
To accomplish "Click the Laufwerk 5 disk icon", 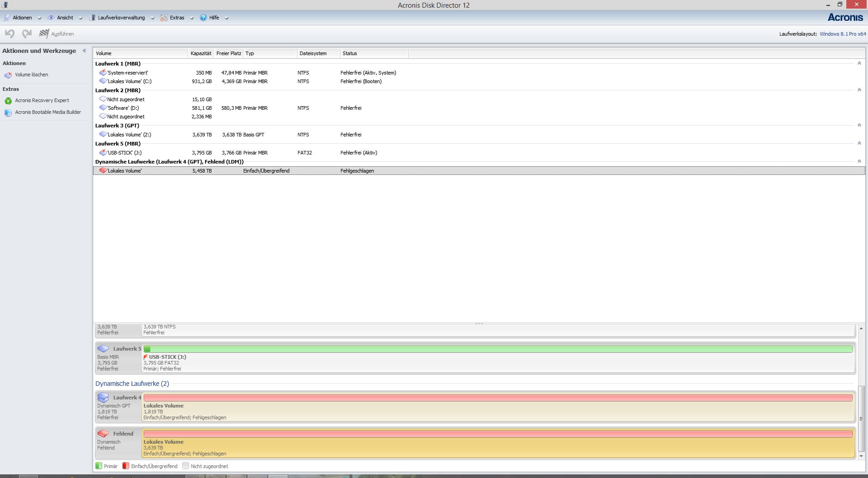I will point(103,349).
